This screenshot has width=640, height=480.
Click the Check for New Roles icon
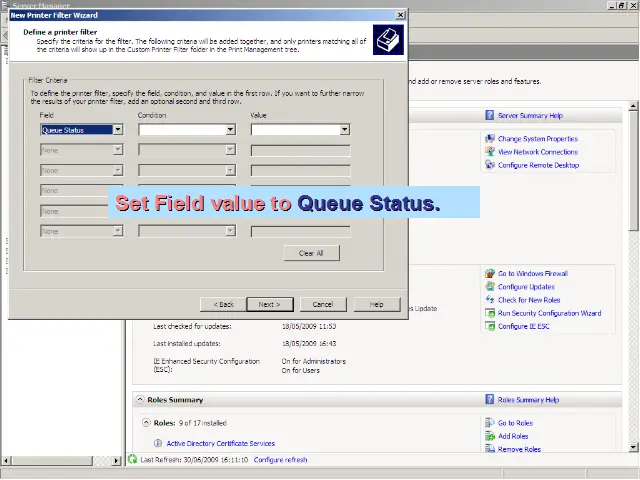coord(490,300)
